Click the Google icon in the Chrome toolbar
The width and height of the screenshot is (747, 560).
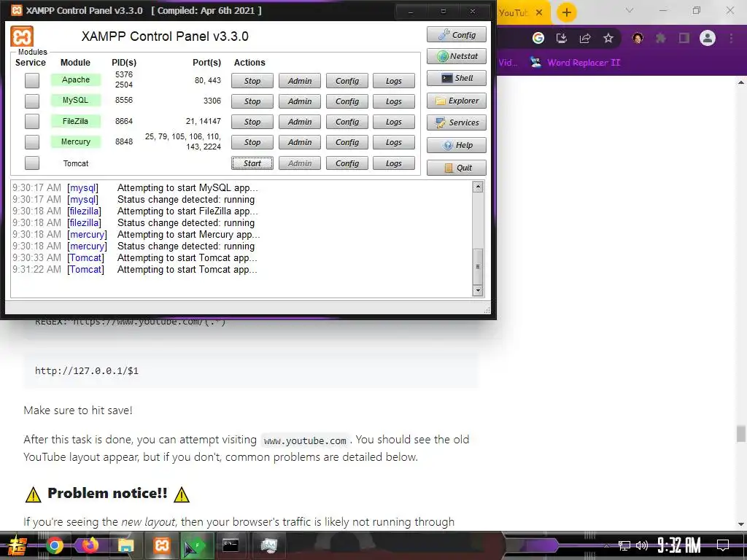coord(538,38)
